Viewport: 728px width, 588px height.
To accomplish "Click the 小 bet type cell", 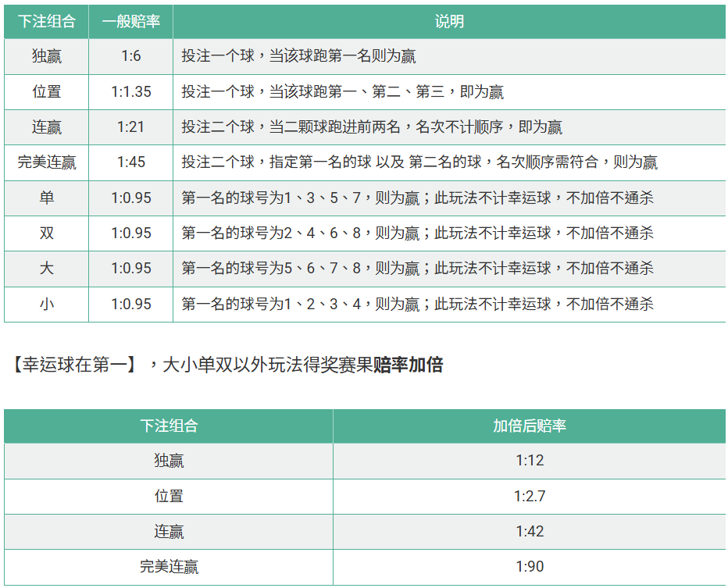I will 46,304.
